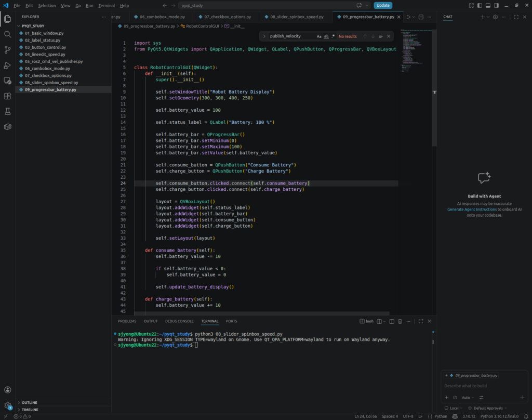Open the Auto model dropdown in chat

point(468,398)
